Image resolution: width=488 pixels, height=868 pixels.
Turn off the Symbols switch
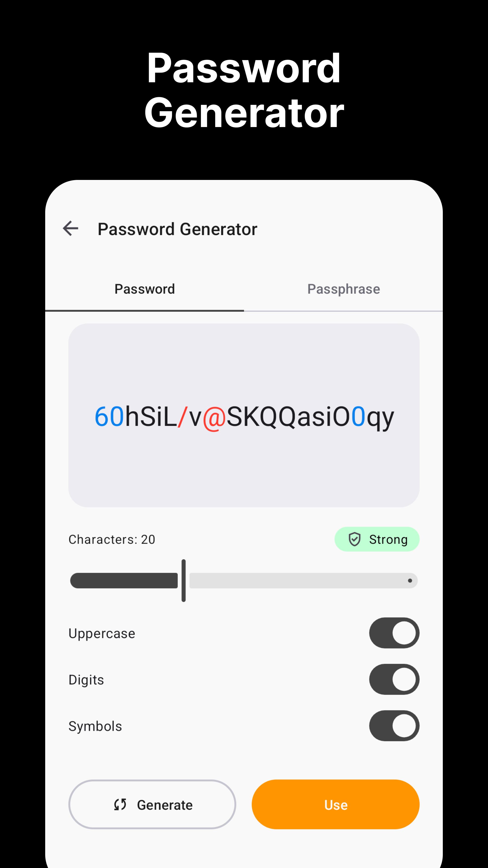[394, 726]
